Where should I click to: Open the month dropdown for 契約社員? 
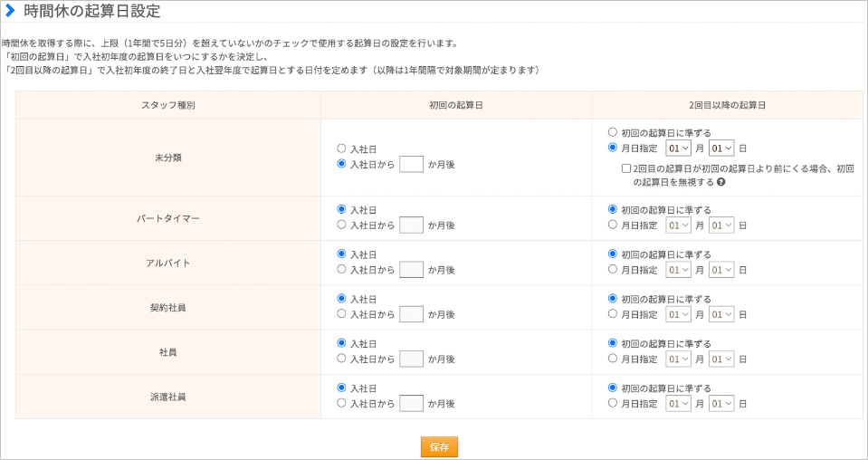coord(678,314)
